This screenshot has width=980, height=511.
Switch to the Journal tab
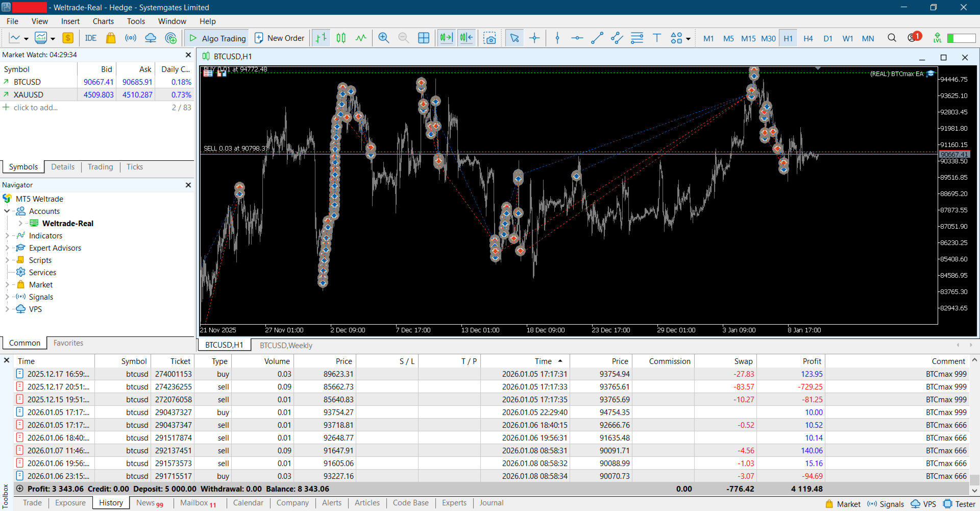coord(491,503)
